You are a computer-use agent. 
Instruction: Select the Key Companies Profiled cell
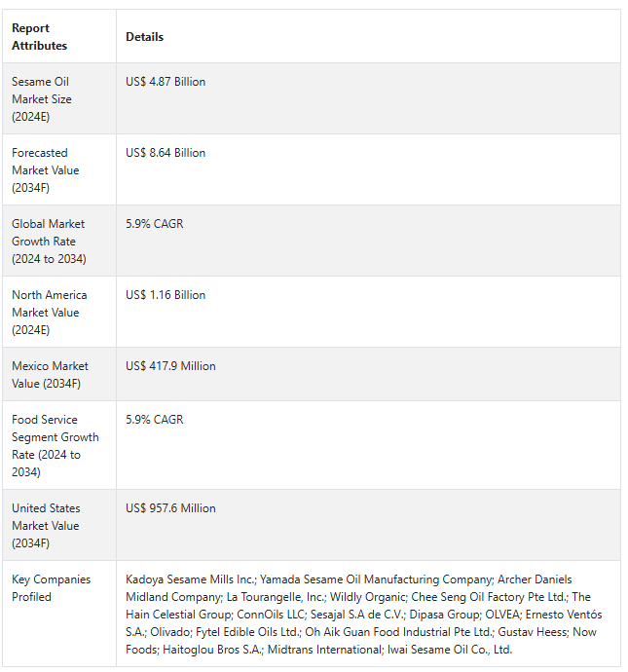pos(51,587)
